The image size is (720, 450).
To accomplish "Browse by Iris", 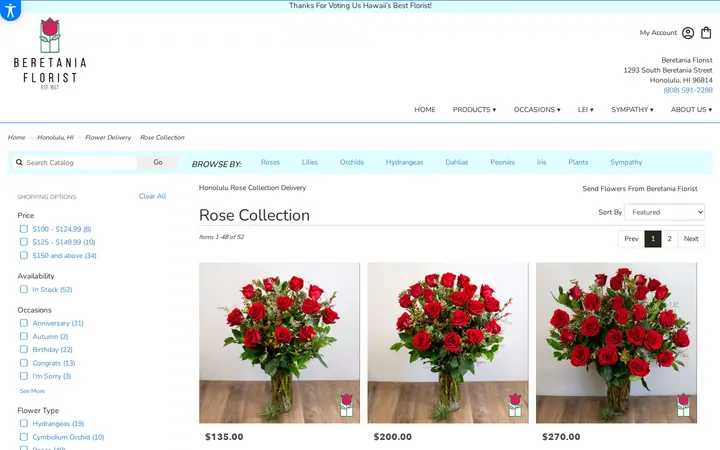I will point(541,162).
